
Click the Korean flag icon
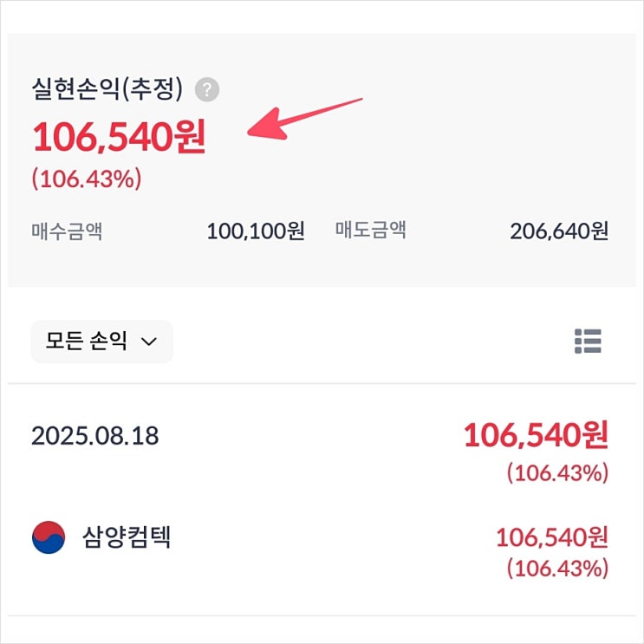[x=49, y=537]
